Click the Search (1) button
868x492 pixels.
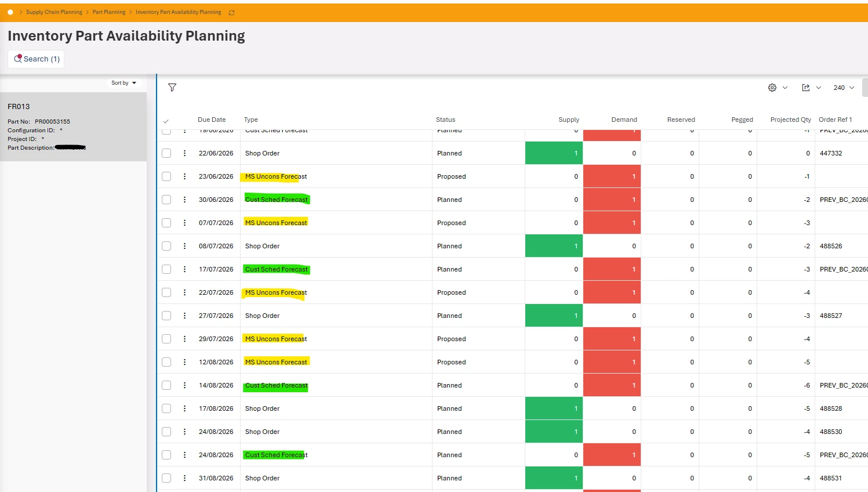click(x=36, y=59)
